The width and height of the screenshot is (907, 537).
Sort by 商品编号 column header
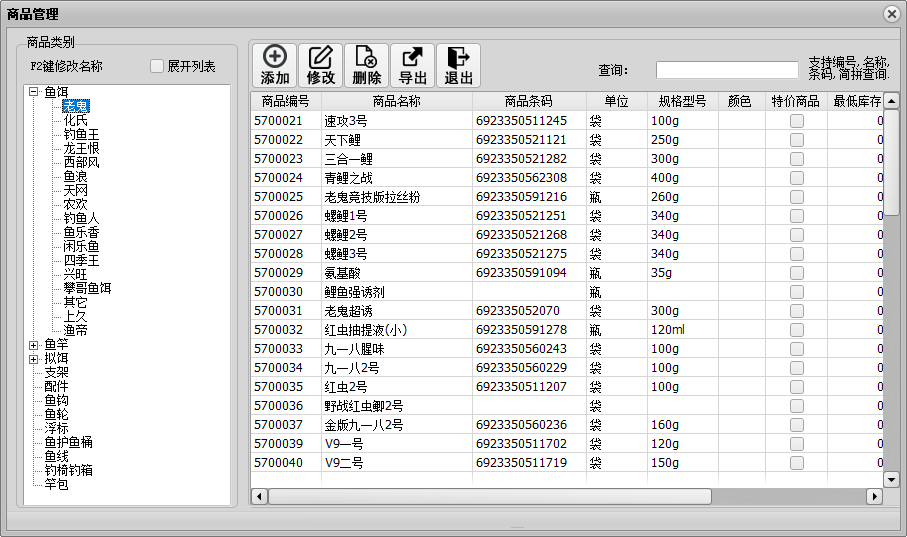click(x=286, y=101)
